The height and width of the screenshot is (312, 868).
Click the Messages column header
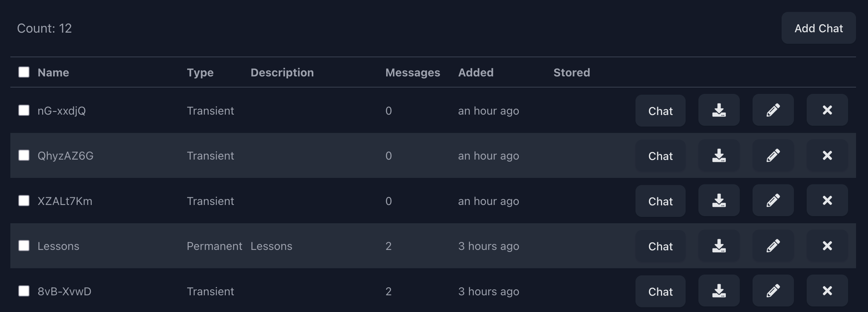[412, 72]
